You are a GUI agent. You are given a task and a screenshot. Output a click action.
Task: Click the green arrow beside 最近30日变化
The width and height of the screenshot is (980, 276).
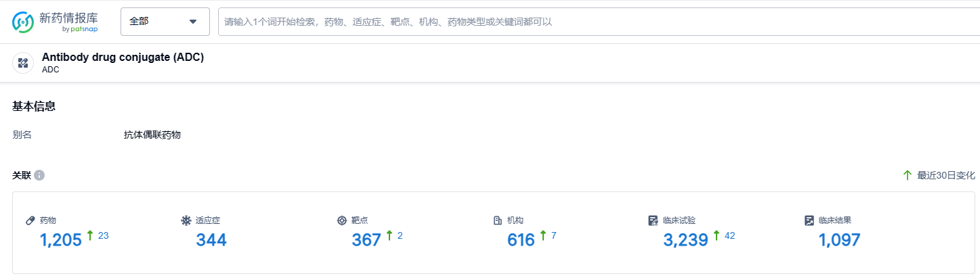pos(908,175)
